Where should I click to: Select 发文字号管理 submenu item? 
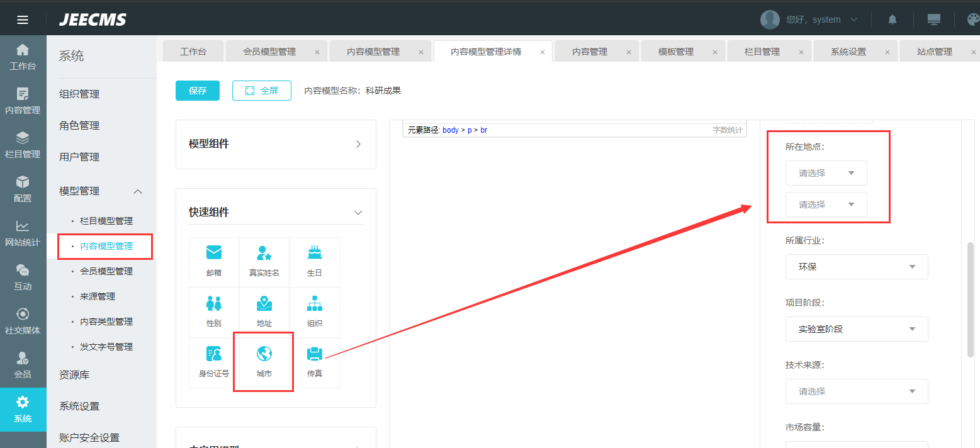pyautogui.click(x=106, y=347)
